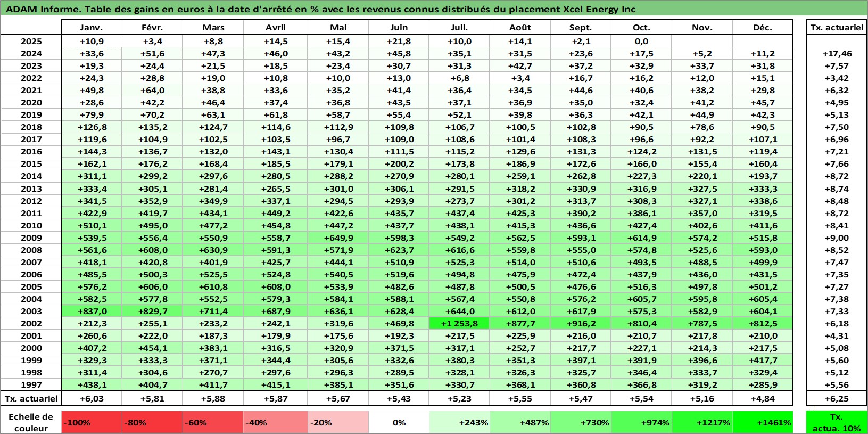Click the +243% pale green swatch

[x=460, y=422]
